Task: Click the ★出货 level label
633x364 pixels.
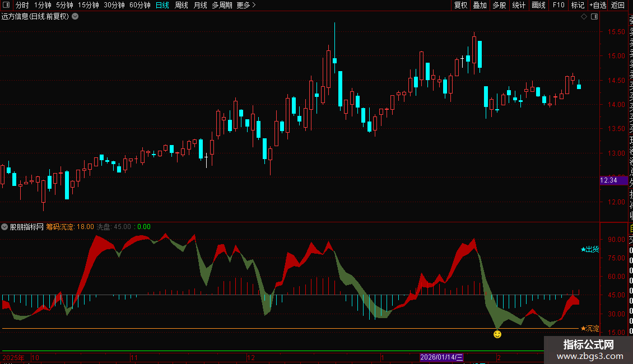Action: pos(590,249)
